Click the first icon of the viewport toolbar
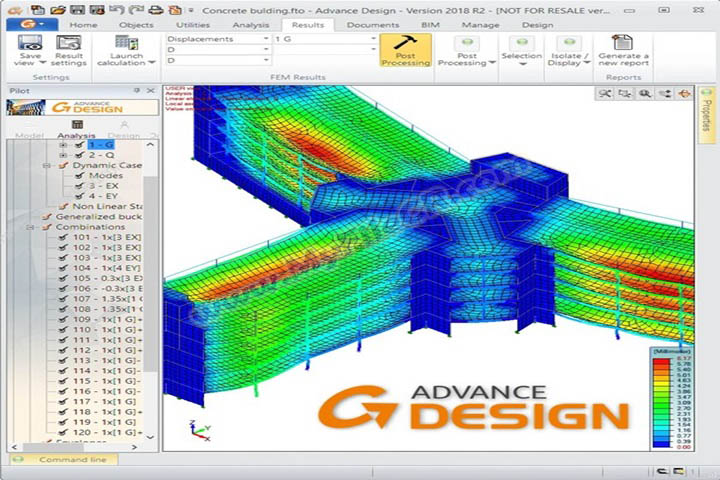Image resolution: width=720 pixels, height=480 pixels. 605,94
